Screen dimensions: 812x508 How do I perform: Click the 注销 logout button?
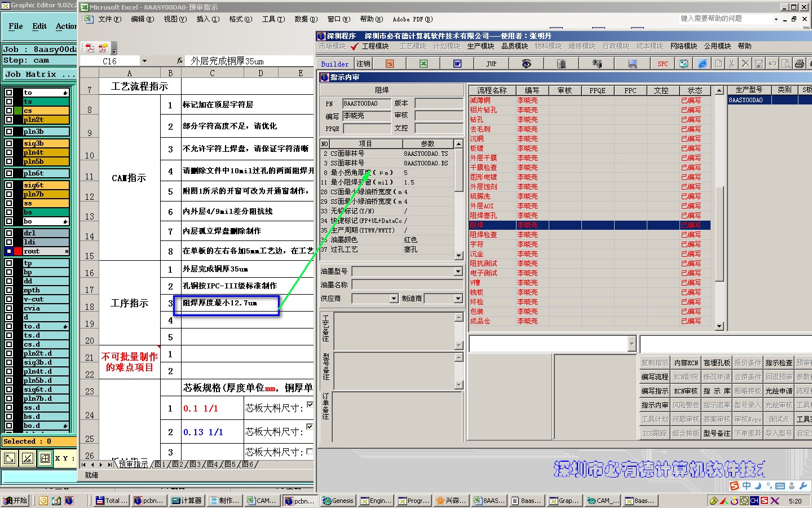363,64
